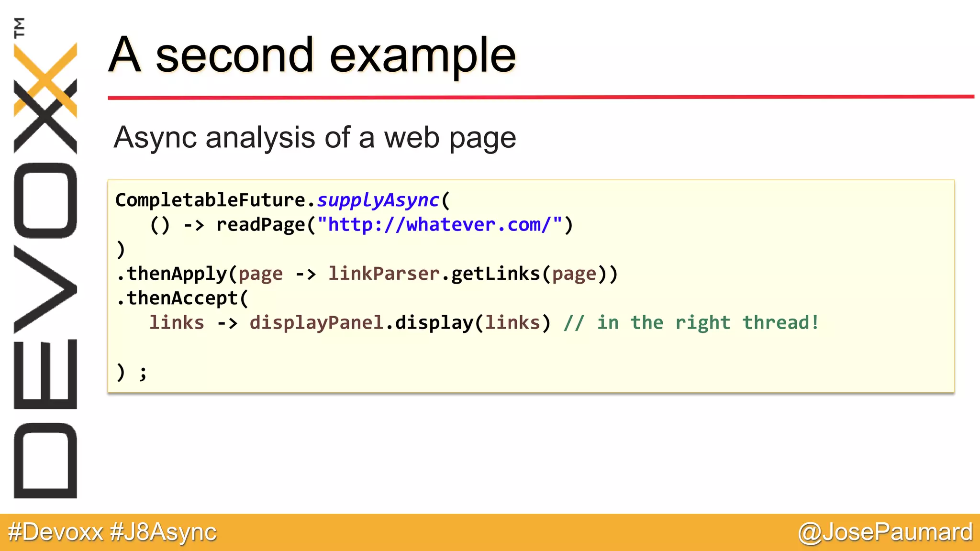Click the linkParser variable name
This screenshot has width=980, height=551.
coord(384,274)
